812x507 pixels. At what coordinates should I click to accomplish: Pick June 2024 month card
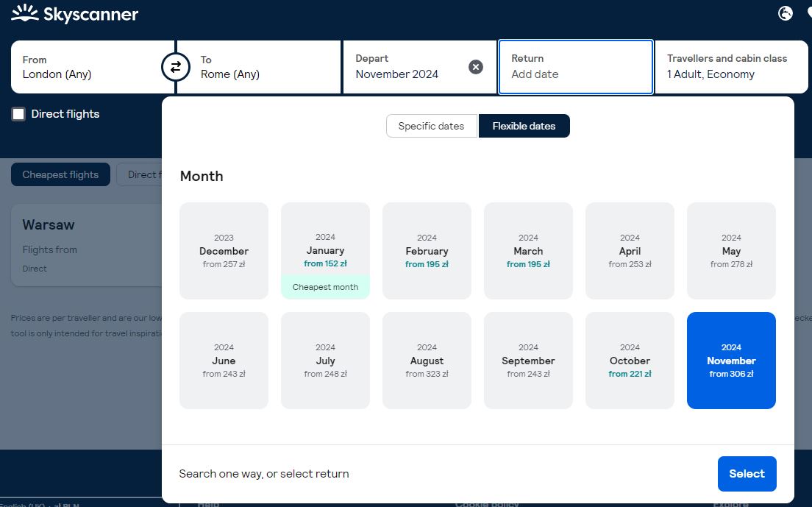coord(224,361)
